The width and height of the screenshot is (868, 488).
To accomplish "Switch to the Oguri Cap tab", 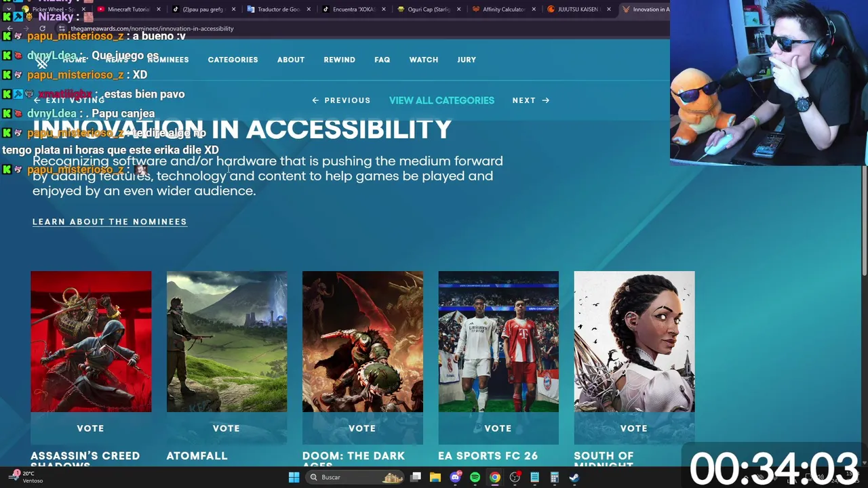I will [428, 9].
